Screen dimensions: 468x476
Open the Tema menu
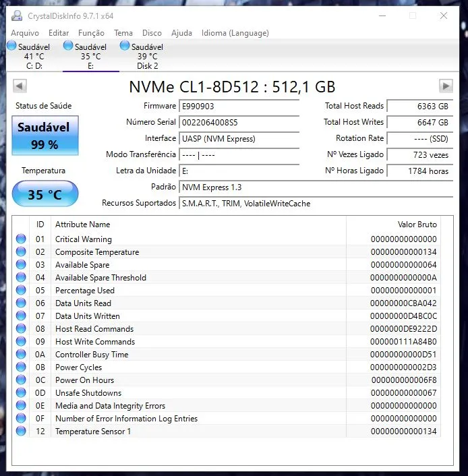pyautogui.click(x=123, y=33)
